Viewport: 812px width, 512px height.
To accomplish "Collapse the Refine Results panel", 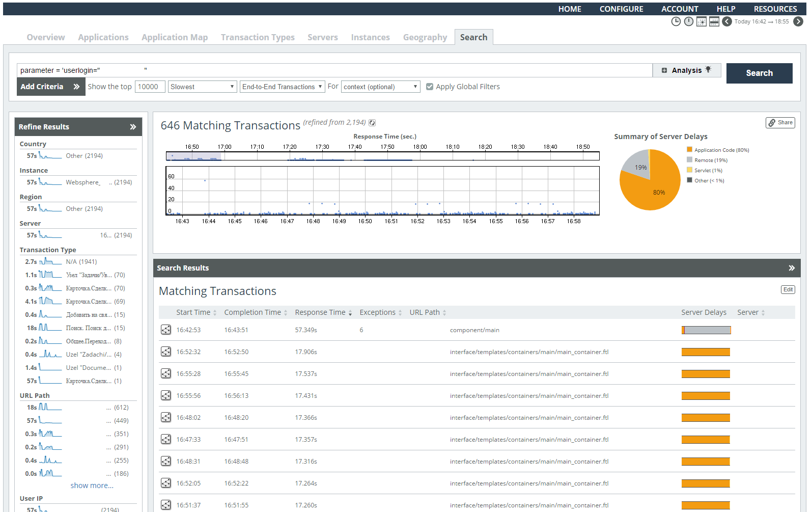I will [x=133, y=127].
